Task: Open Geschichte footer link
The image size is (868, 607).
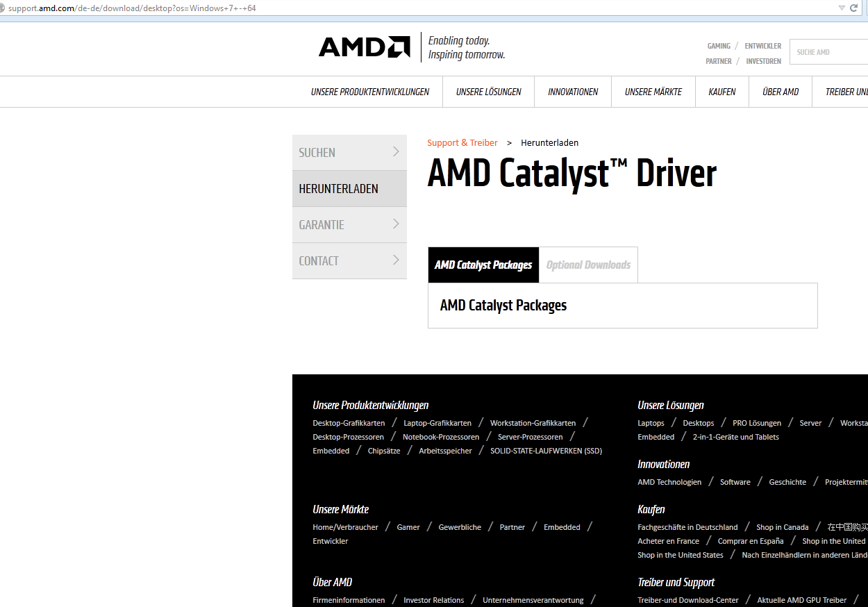Action: (x=787, y=482)
